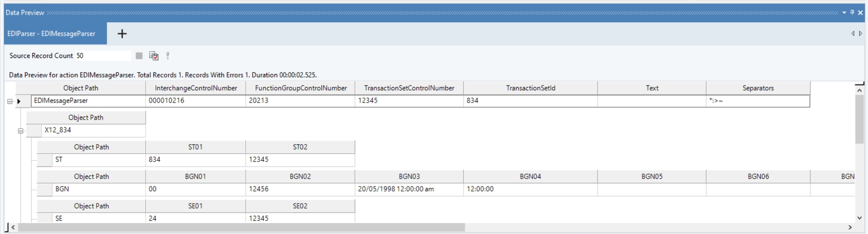Click the vertical scrollbar thumb
This screenshot has height=234, width=868.
pos(859,119)
